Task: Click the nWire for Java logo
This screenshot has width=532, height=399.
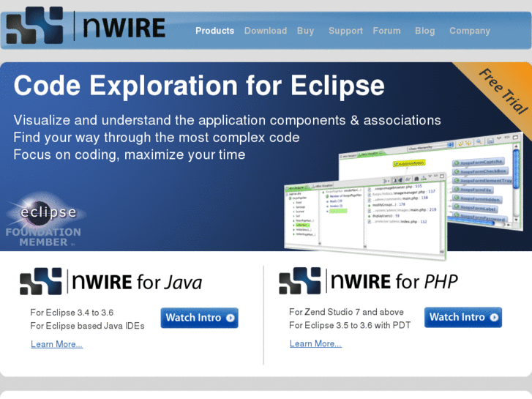Action: [x=111, y=282]
